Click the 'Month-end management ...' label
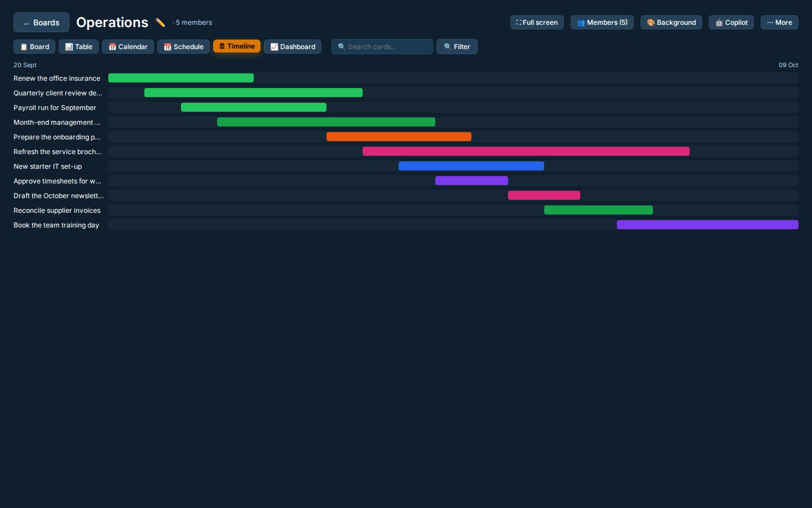The width and height of the screenshot is (812, 508). [x=57, y=122]
